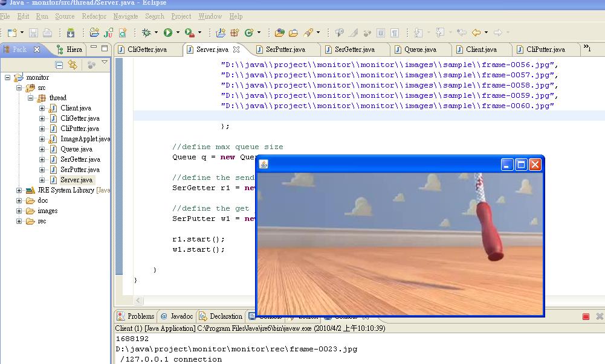Open the Problems view tab

point(136,316)
